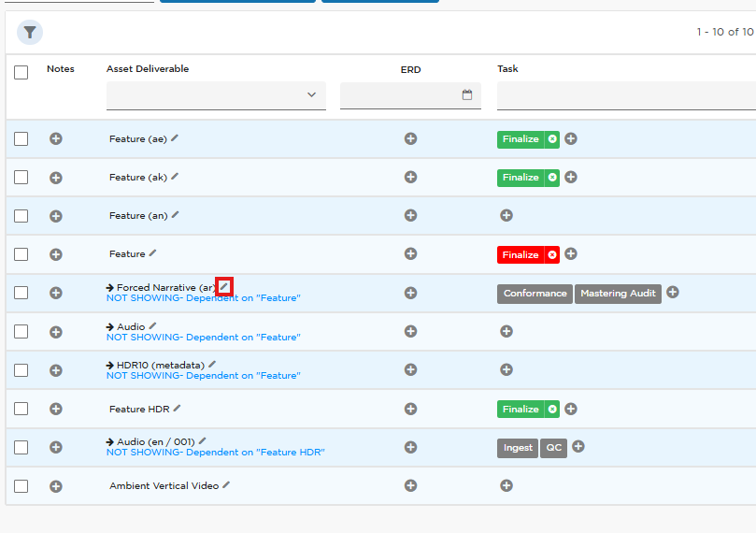The width and height of the screenshot is (756, 533).
Task: Edit Feature (ae) pencil icon
Action: tap(175, 138)
